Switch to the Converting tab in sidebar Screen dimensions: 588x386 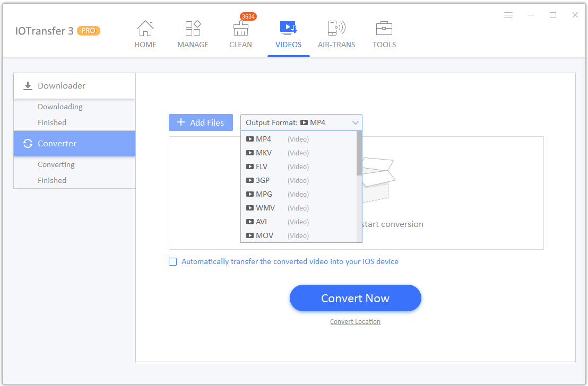pyautogui.click(x=56, y=164)
